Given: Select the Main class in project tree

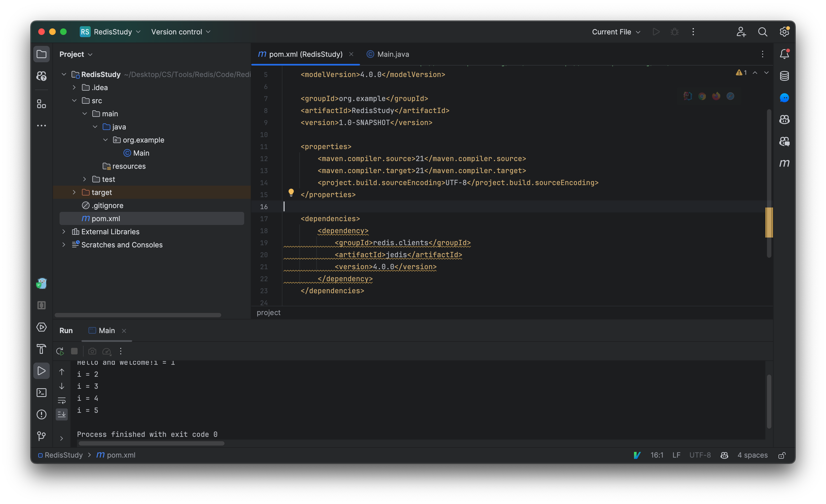Looking at the screenshot, I should click(136, 153).
